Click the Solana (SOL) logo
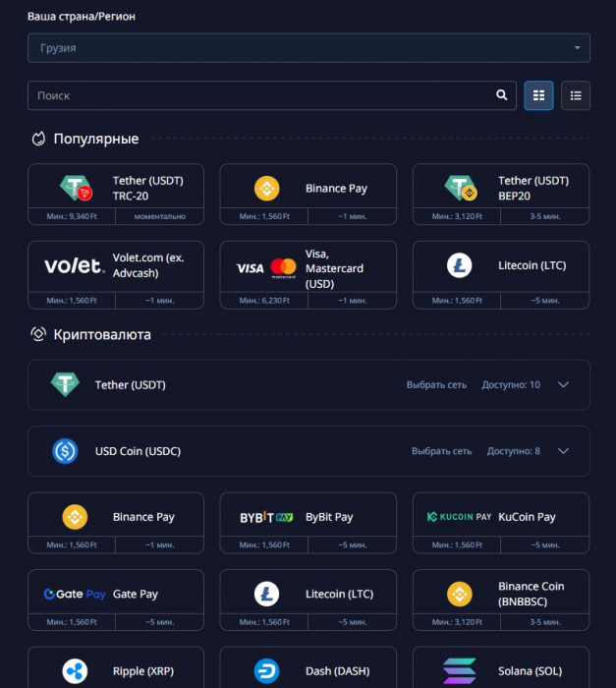The image size is (616, 688). click(x=460, y=671)
